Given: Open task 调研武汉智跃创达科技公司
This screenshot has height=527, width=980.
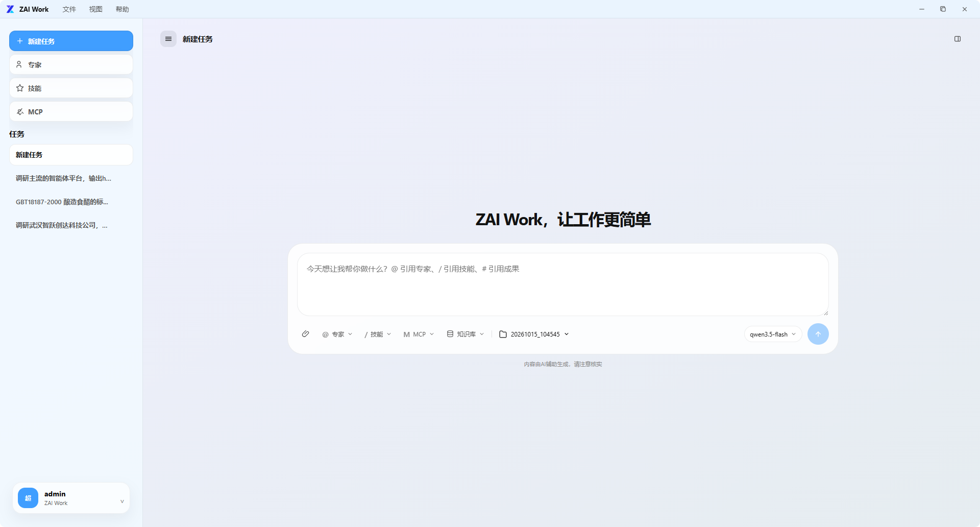Looking at the screenshot, I should pyautogui.click(x=71, y=225).
